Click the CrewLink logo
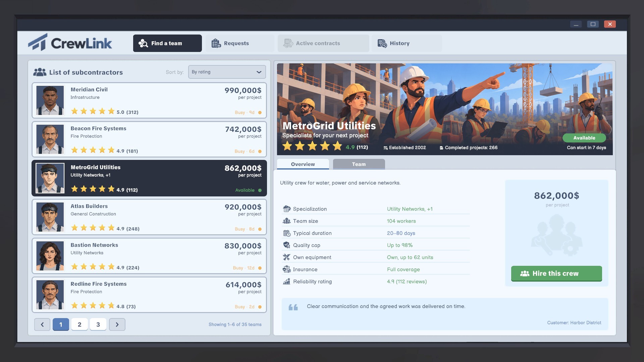 pos(70,43)
